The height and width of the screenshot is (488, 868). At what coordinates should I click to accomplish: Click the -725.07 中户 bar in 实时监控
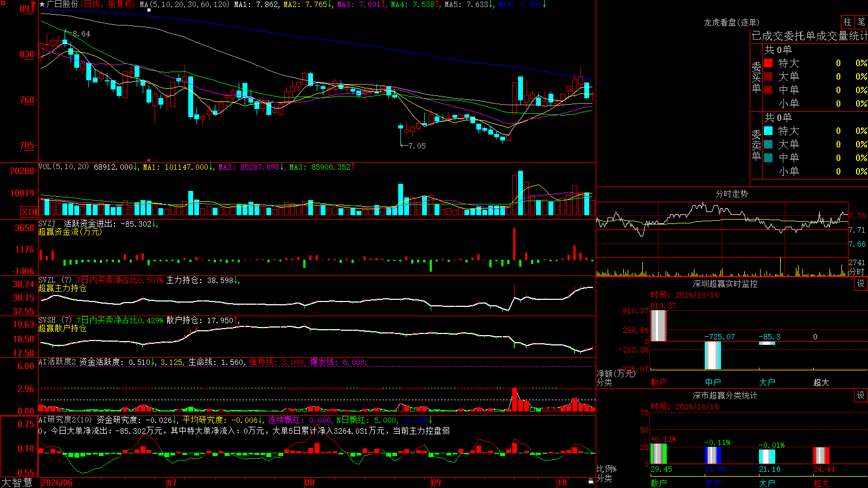point(713,355)
